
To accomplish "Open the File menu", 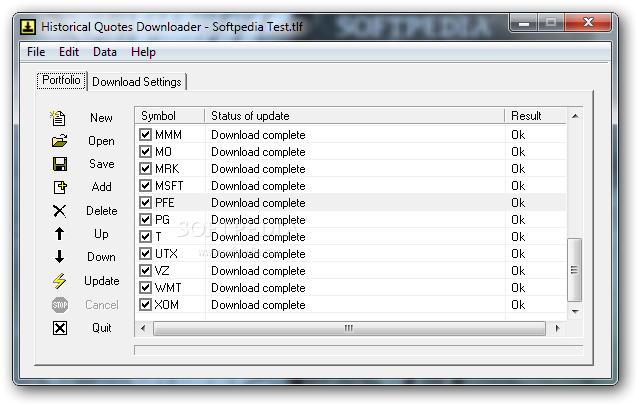I will pyautogui.click(x=36, y=52).
